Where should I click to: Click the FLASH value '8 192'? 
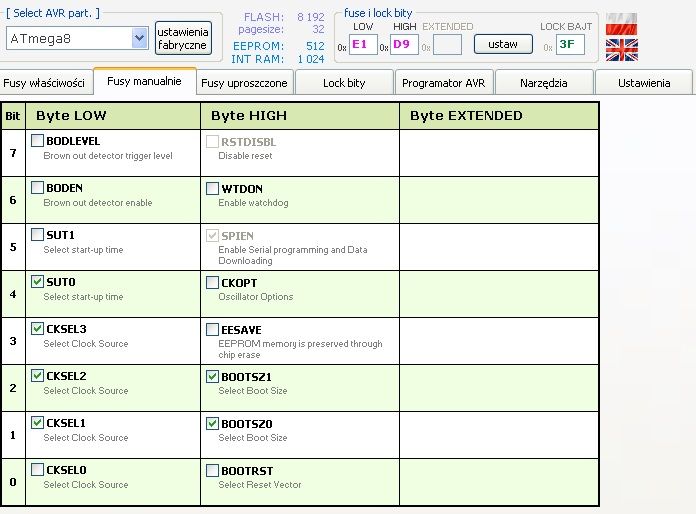[311, 17]
